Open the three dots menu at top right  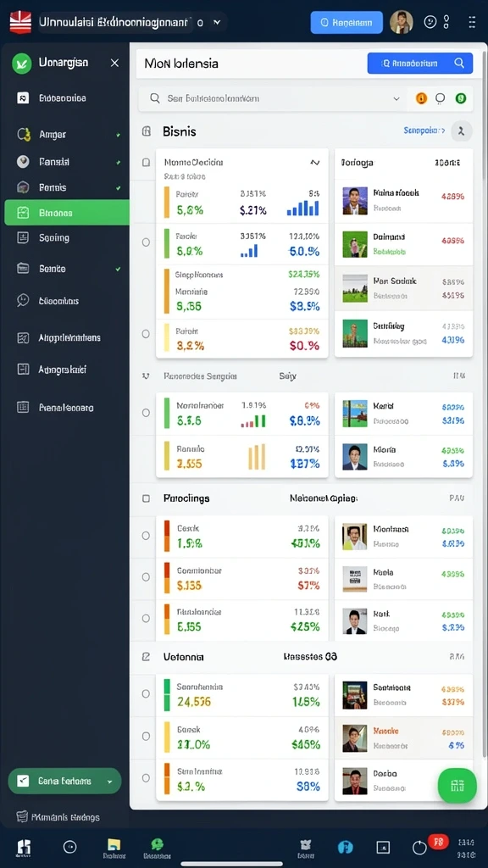click(472, 22)
